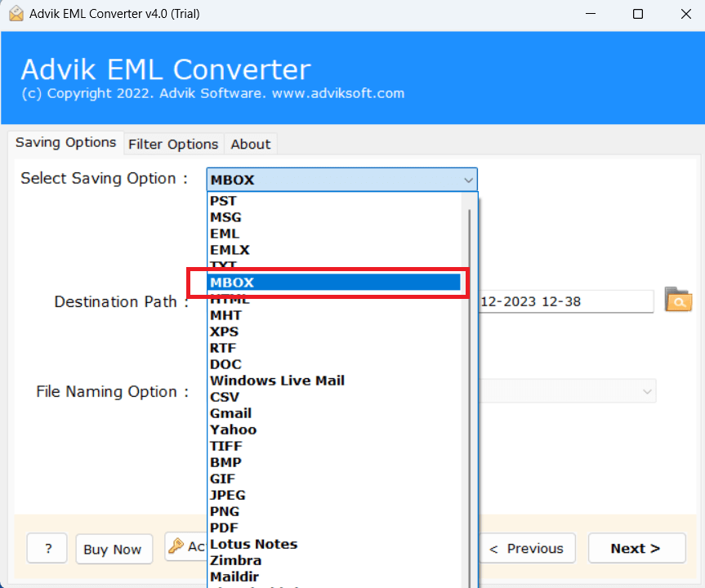Click the Buy Now button
705x588 pixels.
[114, 549]
